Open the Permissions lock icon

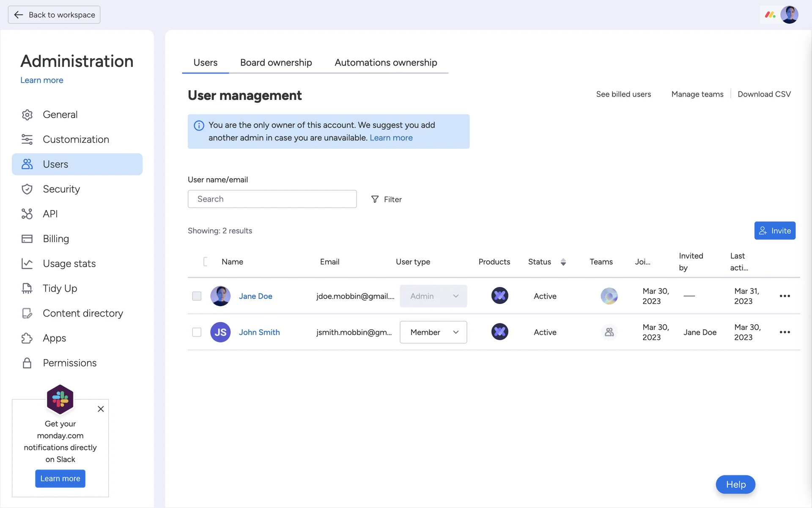tap(27, 363)
